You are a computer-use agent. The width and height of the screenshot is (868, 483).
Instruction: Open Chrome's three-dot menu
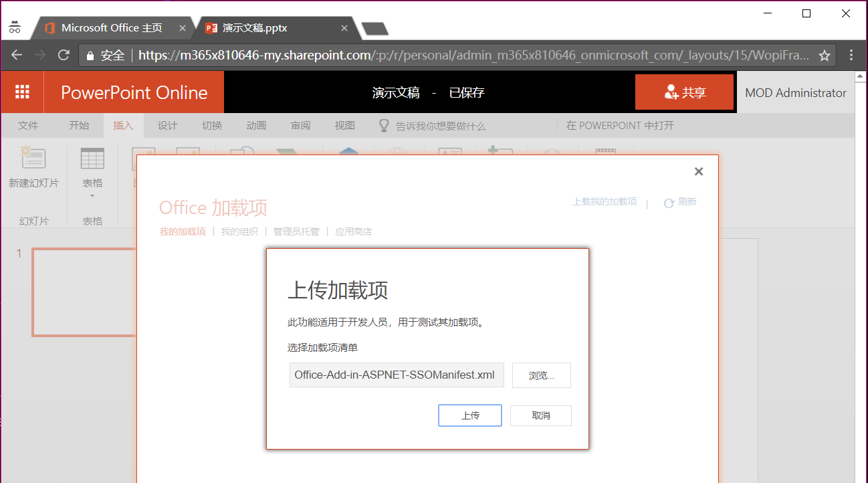coord(851,55)
